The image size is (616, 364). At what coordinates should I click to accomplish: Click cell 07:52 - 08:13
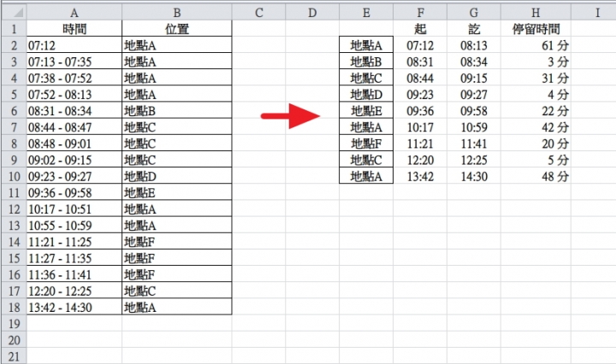click(x=74, y=95)
